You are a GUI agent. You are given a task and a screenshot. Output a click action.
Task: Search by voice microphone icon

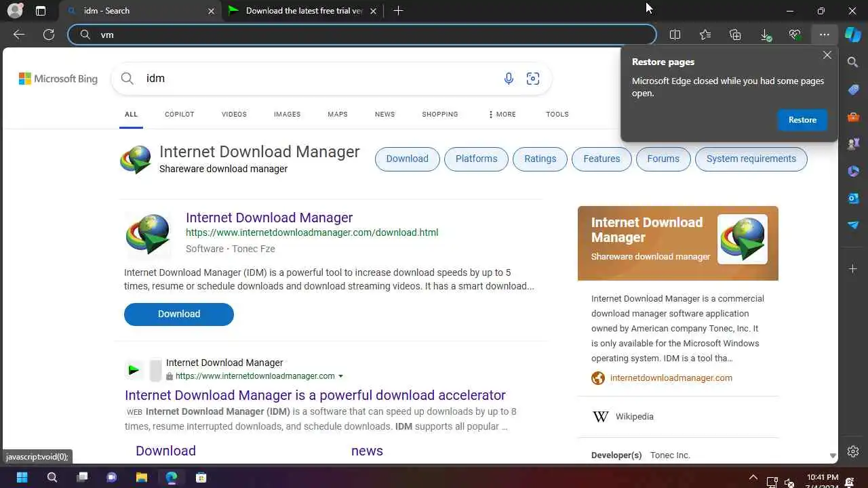[x=509, y=79]
